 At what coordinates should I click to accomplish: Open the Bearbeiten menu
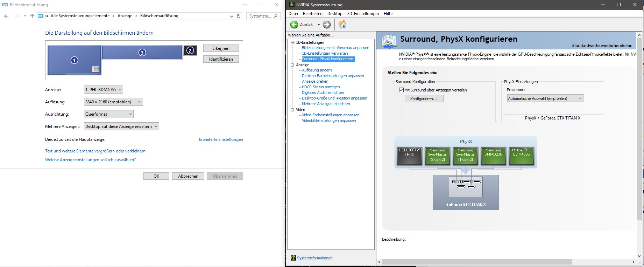tap(313, 14)
